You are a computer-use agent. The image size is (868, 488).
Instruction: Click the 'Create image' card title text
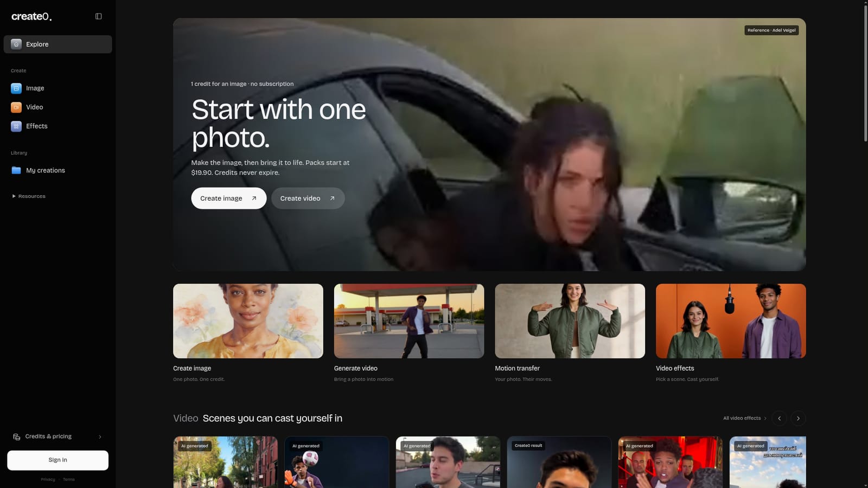tap(192, 368)
